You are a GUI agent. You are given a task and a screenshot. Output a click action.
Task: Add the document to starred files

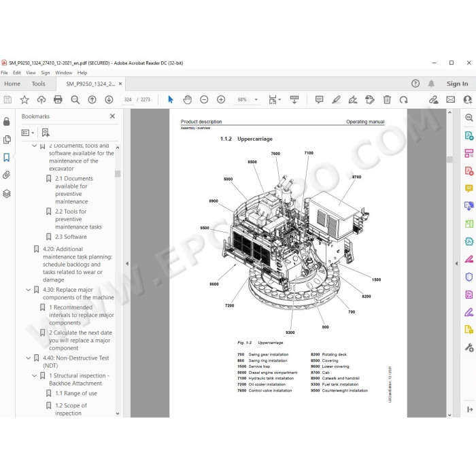[24, 99]
